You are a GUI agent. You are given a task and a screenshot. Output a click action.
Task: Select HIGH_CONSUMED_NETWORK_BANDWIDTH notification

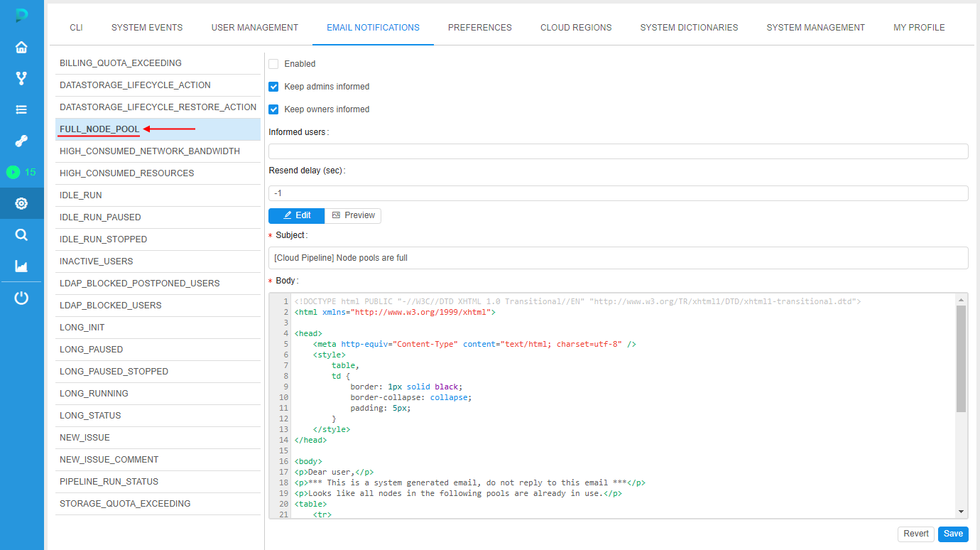[158, 151]
